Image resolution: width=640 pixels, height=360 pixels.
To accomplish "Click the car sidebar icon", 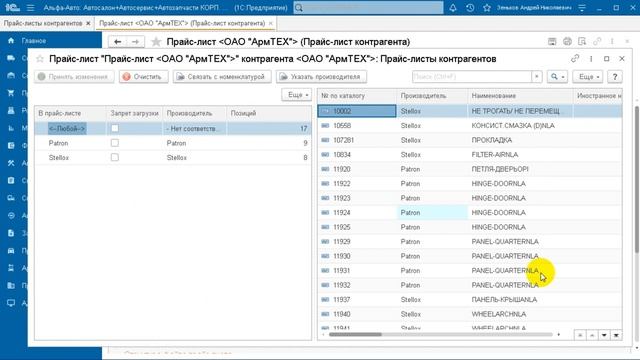I will 11,250.
